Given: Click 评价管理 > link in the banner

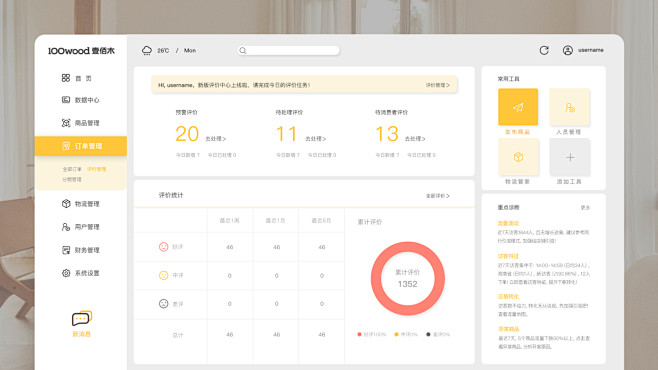Looking at the screenshot, I should pos(437,85).
